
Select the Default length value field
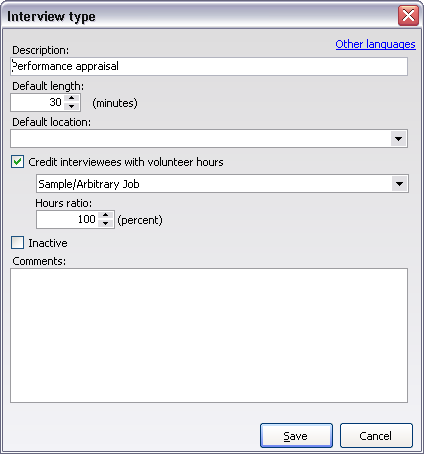(38, 102)
